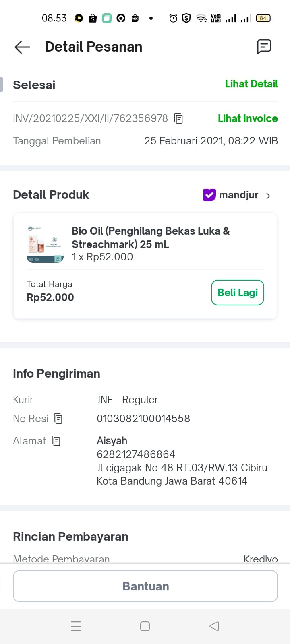Tap the battery indicator in status bar
290x644 pixels.
tap(263, 18)
